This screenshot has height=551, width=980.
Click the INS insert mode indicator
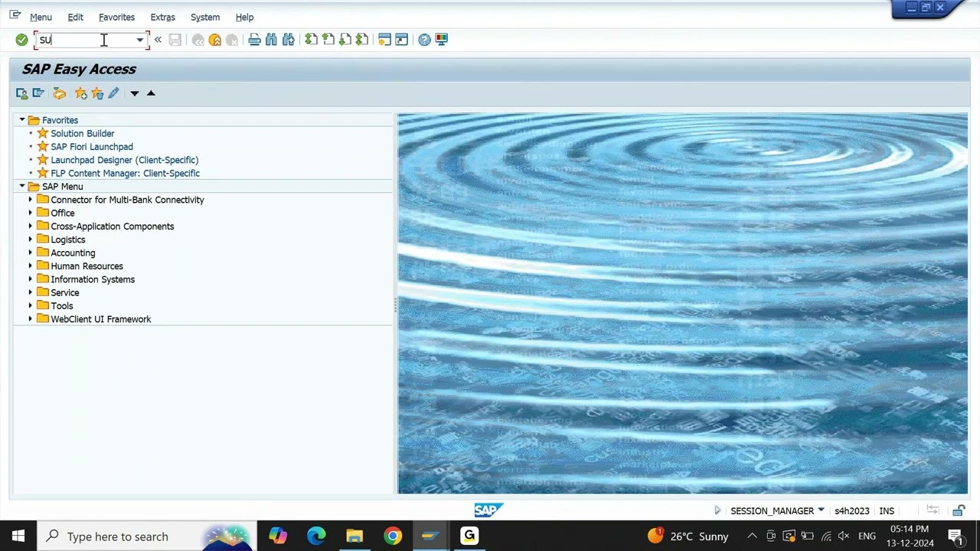(887, 510)
